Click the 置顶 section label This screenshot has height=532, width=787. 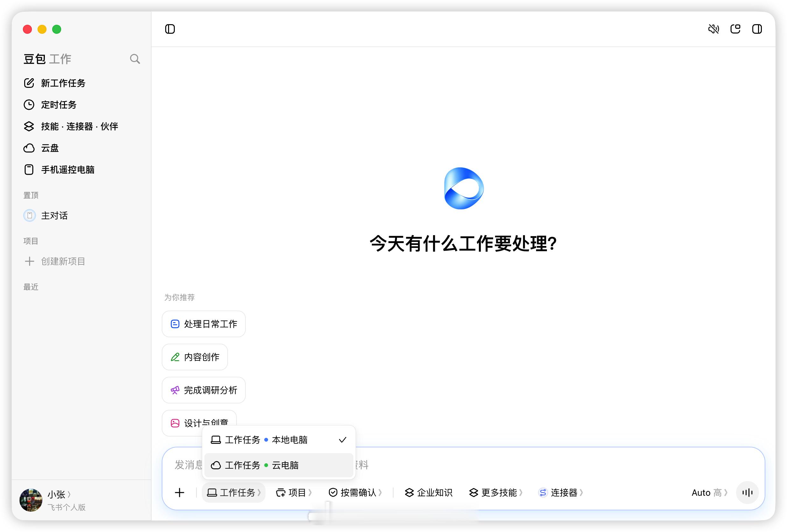(x=31, y=195)
